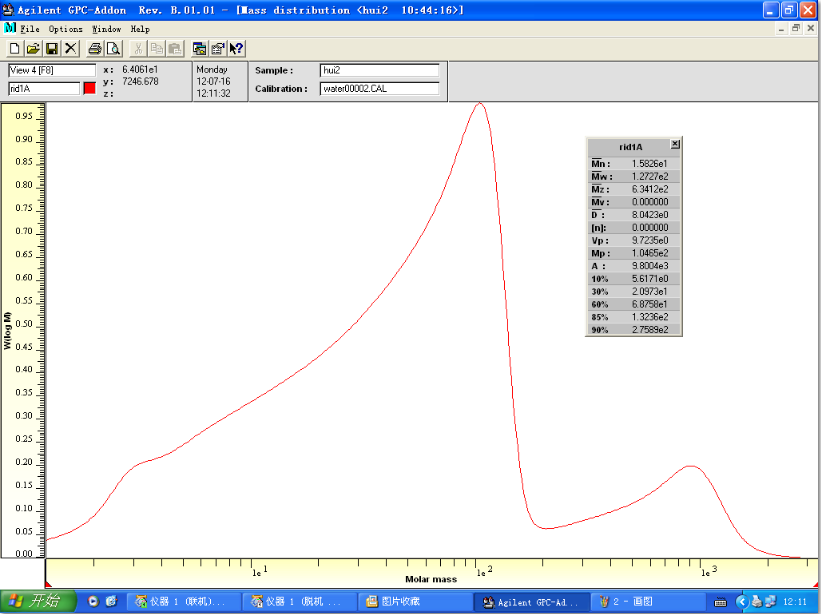Image resolution: width=821 pixels, height=614 pixels.
Task: Click the Cut scissors icon
Action: (138, 49)
